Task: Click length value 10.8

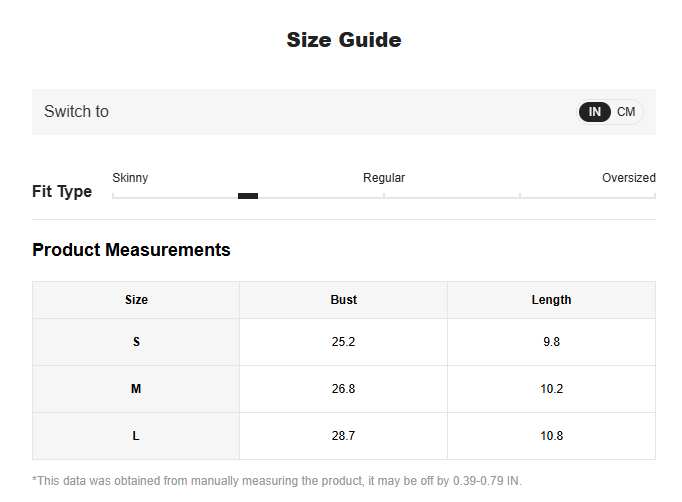Action: coord(552,436)
